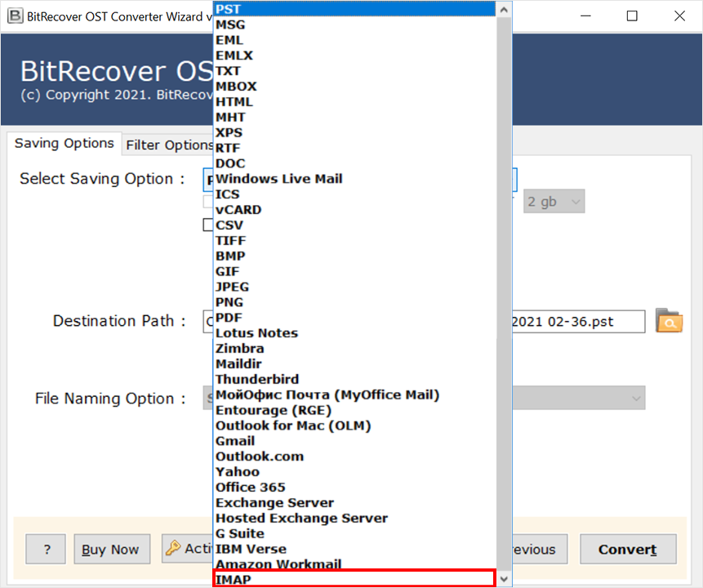Pick Yahoo in the list
This screenshot has height=588, width=703.
point(354,472)
